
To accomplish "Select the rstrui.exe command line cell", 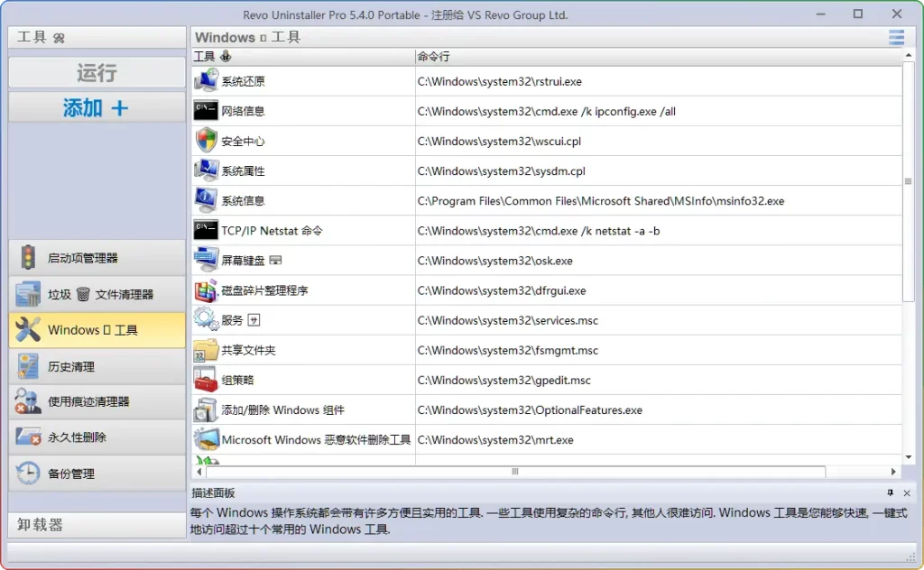I will (x=658, y=81).
